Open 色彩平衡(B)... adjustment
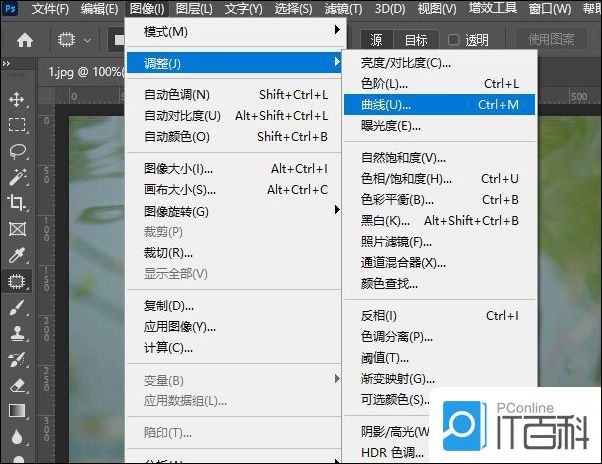Viewport: 602px width, 464px height. [x=439, y=200]
